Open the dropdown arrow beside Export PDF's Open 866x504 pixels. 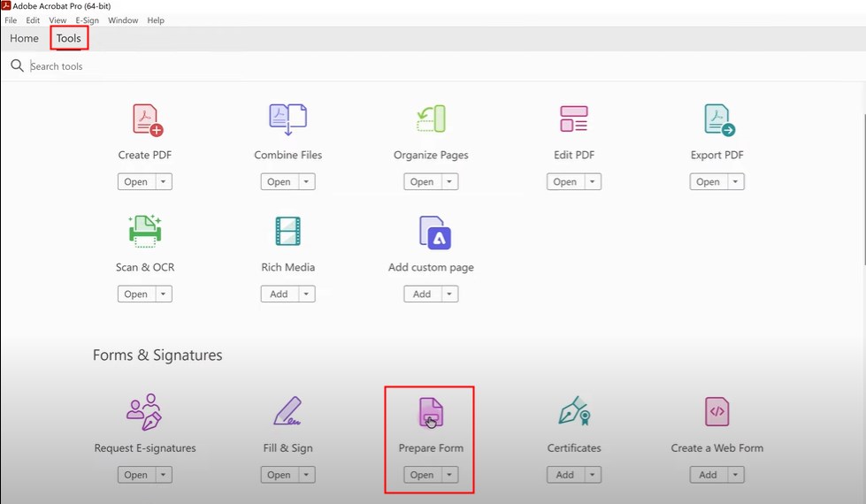(736, 182)
